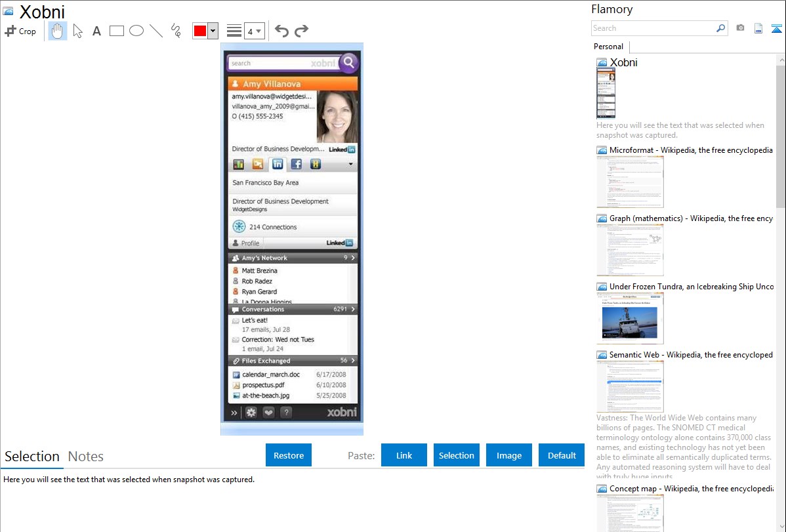Click the bar chart icon in Xobni
The height and width of the screenshot is (532, 786).
click(x=239, y=164)
